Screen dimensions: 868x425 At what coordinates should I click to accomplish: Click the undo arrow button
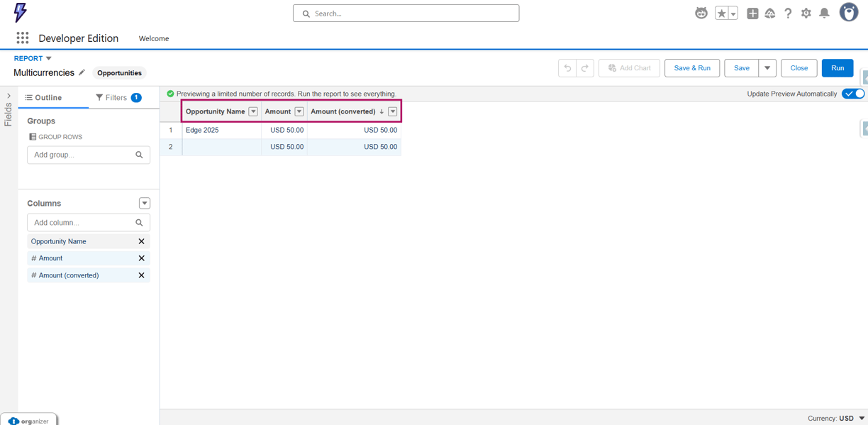pyautogui.click(x=567, y=68)
